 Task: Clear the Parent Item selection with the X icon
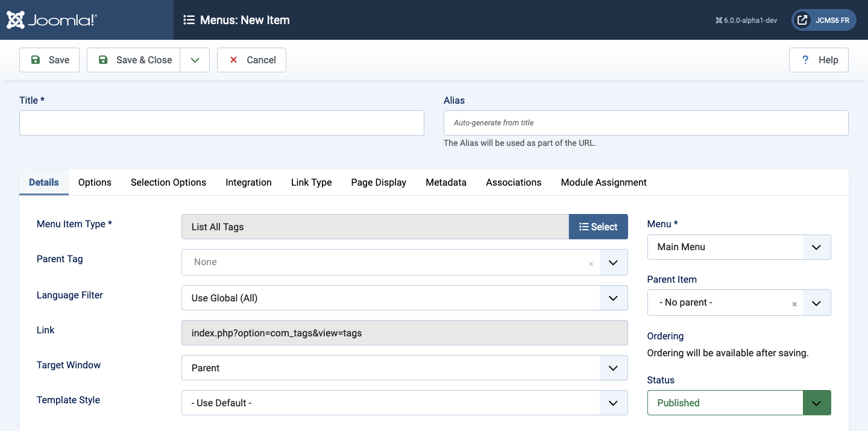pyautogui.click(x=794, y=304)
